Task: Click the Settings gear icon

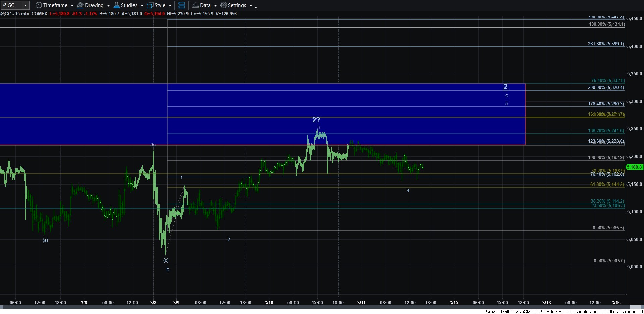Action: [x=223, y=5]
